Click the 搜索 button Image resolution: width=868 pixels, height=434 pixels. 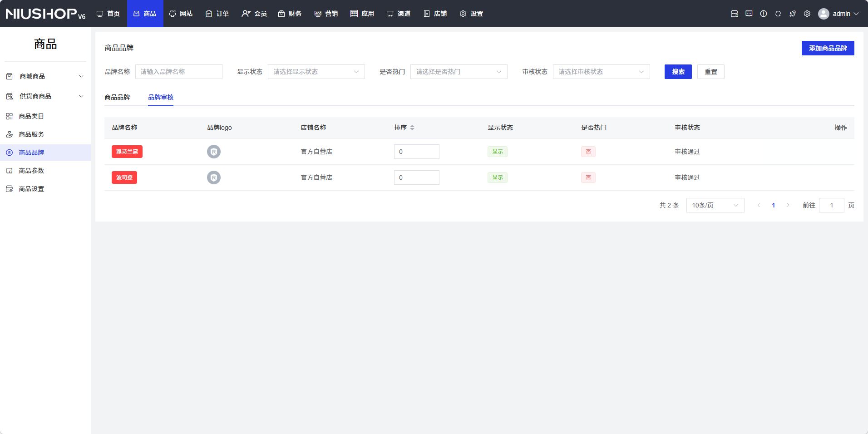(678, 72)
